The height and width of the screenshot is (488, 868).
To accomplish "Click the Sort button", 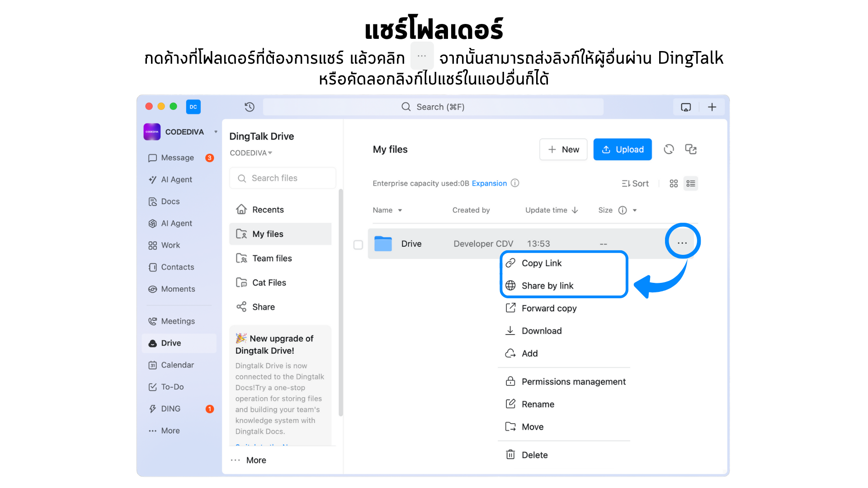I will [635, 183].
